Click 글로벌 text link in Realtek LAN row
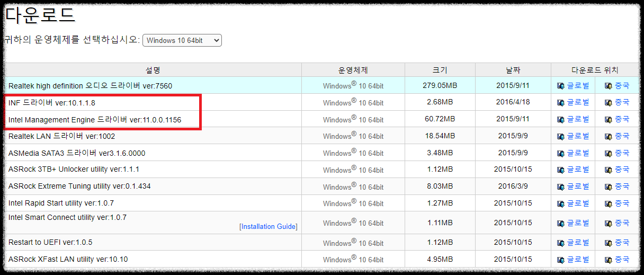Image resolution: width=644 pixels, height=275 pixels. pyautogui.click(x=578, y=136)
